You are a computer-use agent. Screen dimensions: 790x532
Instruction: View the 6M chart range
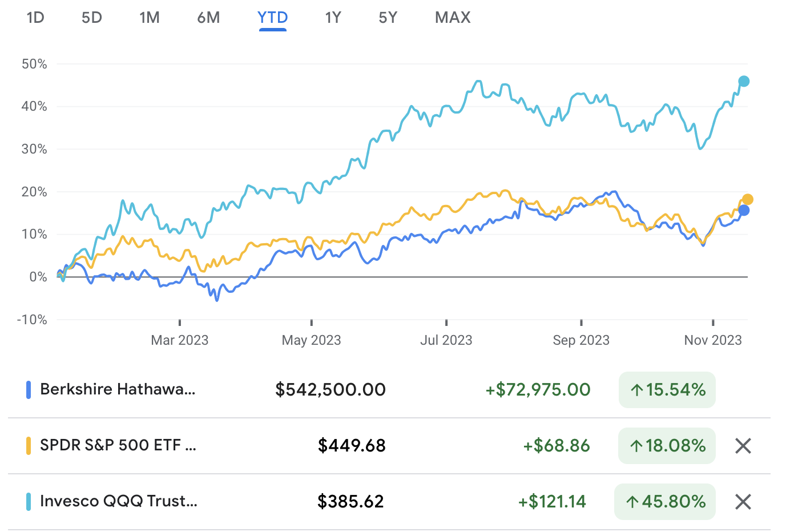pos(208,17)
